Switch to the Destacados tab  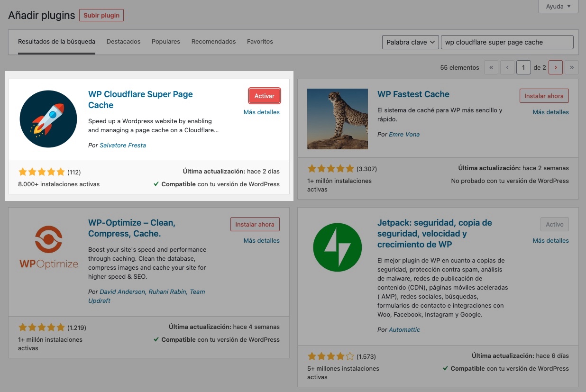pos(123,42)
